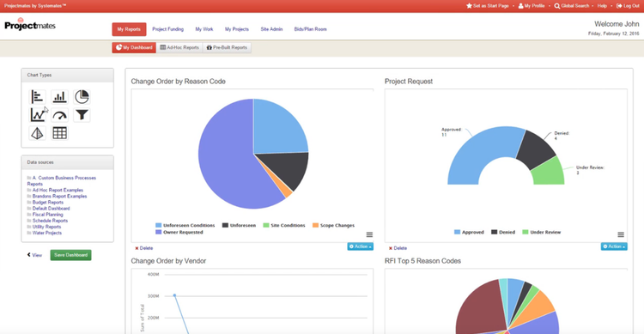The width and height of the screenshot is (644, 334).
Task: Select My Dashboard sub-tab
Action: 134,48
